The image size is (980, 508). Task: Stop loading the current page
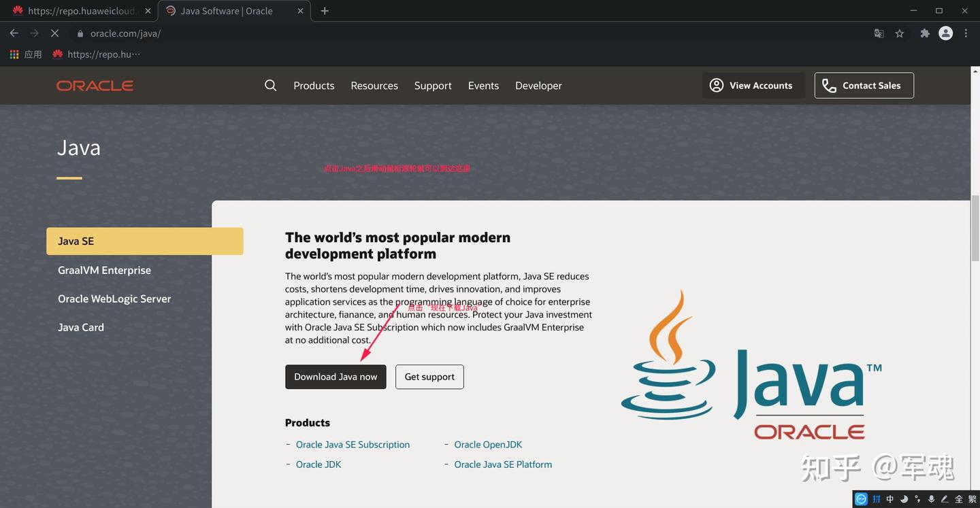click(54, 33)
